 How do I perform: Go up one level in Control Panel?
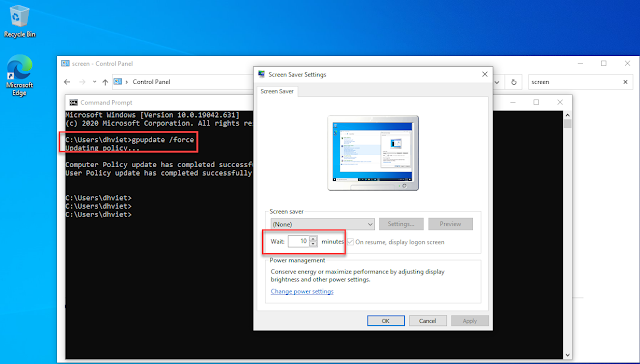click(105, 82)
